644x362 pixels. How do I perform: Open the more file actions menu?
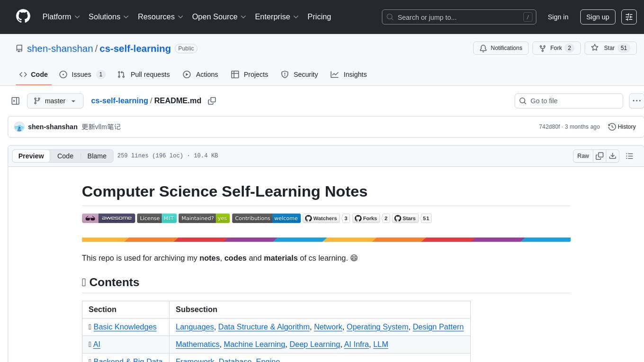(x=637, y=101)
